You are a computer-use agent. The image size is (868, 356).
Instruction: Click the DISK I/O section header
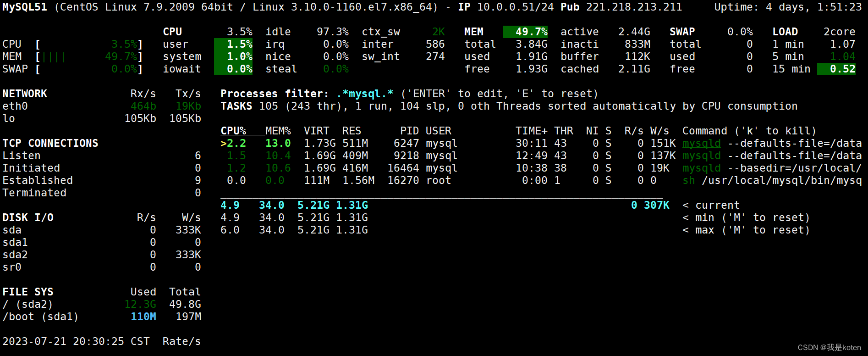click(28, 218)
